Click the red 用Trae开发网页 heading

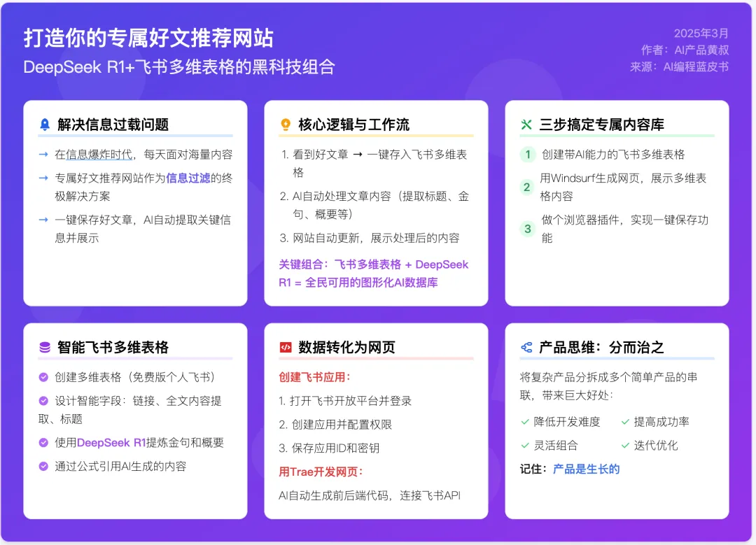321,472
